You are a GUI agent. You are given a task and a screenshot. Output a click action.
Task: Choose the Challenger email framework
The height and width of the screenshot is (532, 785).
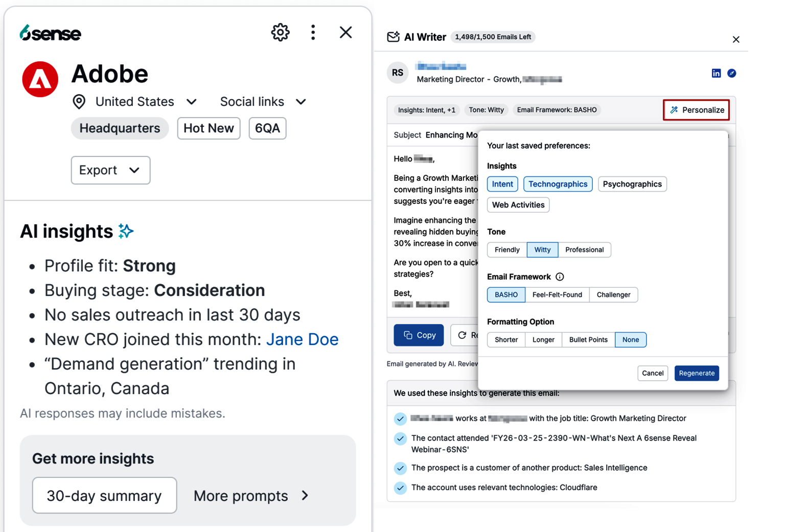coord(613,295)
